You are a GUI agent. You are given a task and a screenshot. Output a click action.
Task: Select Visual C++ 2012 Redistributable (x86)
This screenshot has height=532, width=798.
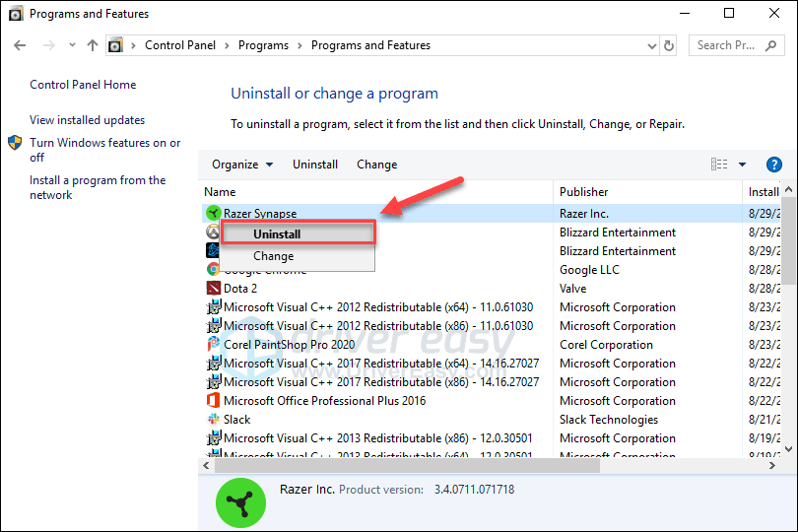coord(378,326)
